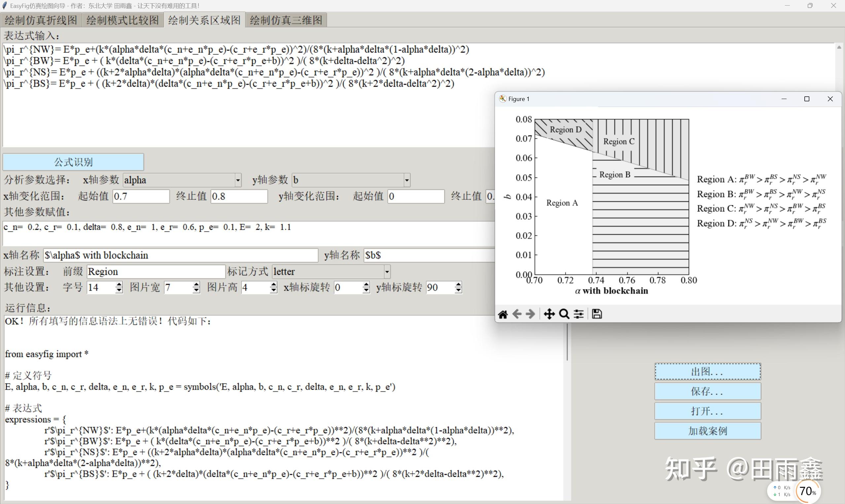Click the 出图... button
This screenshot has height=504, width=845.
click(x=708, y=372)
